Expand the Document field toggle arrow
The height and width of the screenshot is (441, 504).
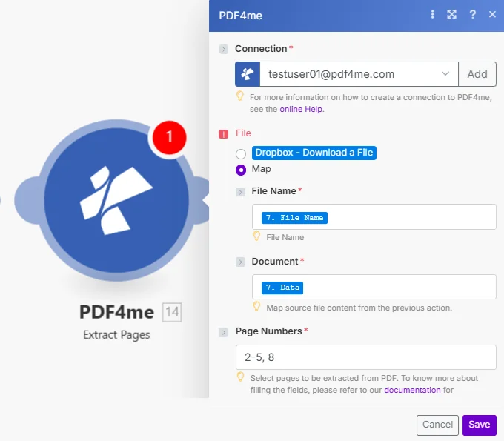click(x=240, y=262)
